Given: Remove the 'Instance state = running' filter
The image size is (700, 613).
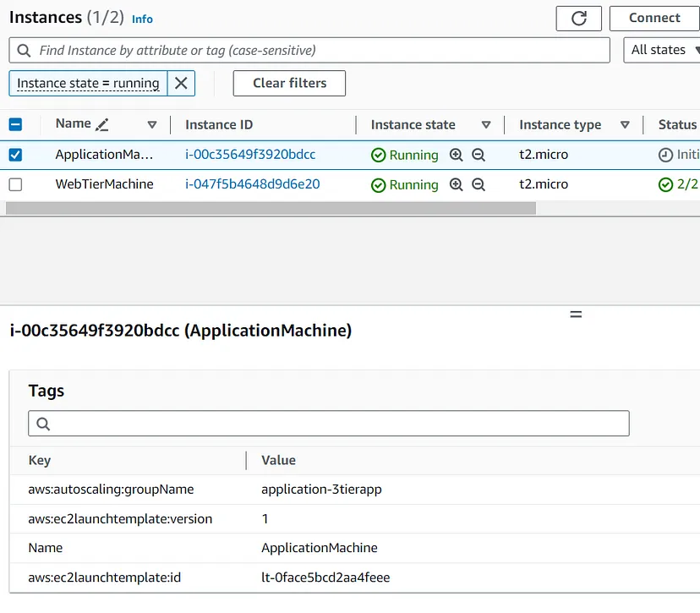Looking at the screenshot, I should (x=181, y=83).
